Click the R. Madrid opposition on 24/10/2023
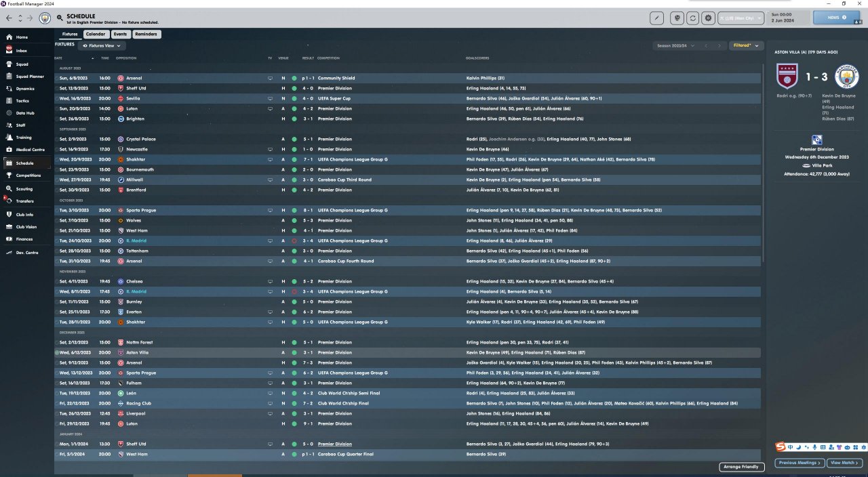 pos(136,241)
